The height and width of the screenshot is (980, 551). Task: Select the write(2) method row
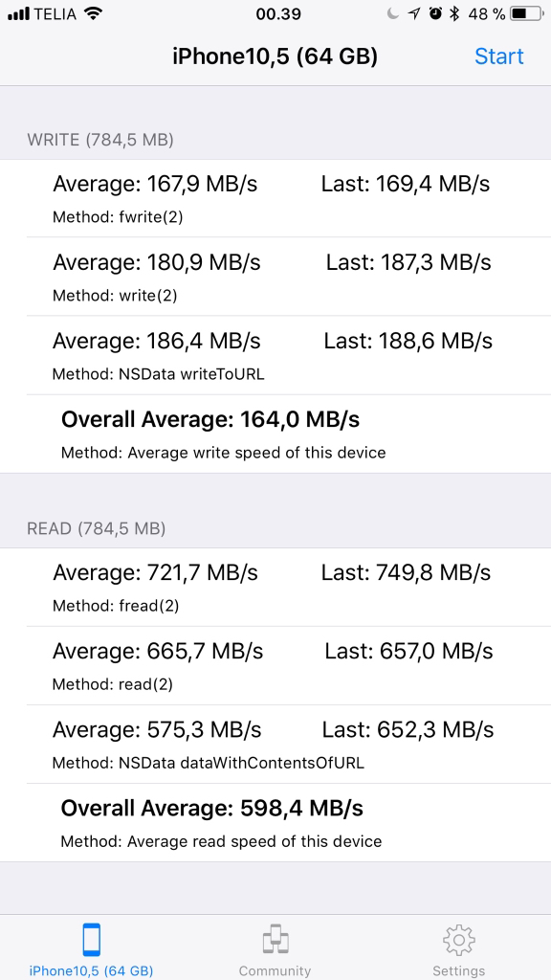click(275, 277)
